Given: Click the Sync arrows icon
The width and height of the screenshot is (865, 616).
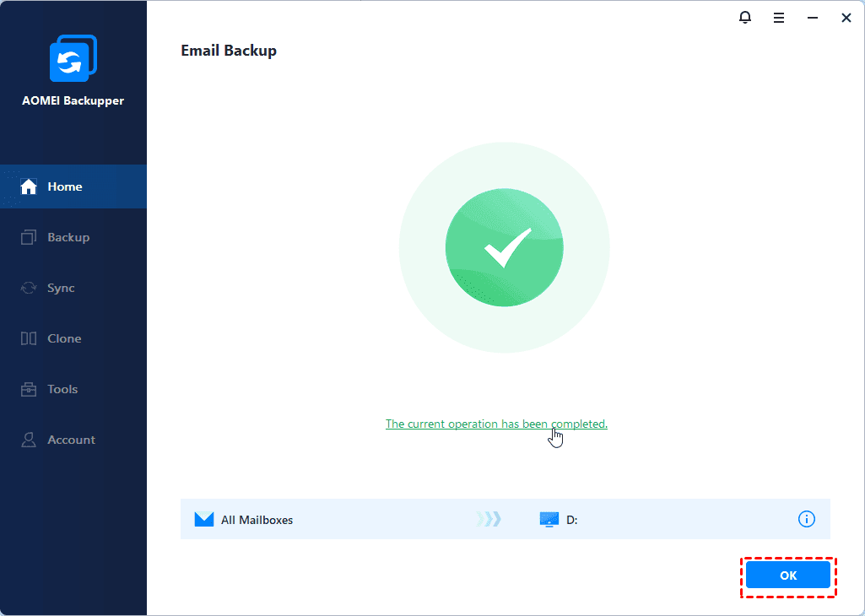Looking at the screenshot, I should [29, 288].
